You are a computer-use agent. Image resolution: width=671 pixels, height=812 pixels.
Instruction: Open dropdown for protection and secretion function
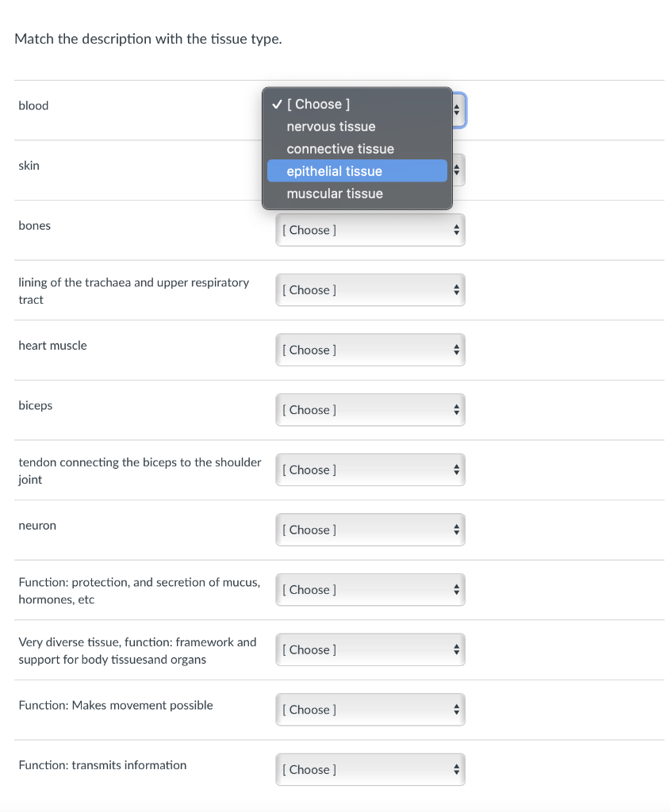pos(370,590)
